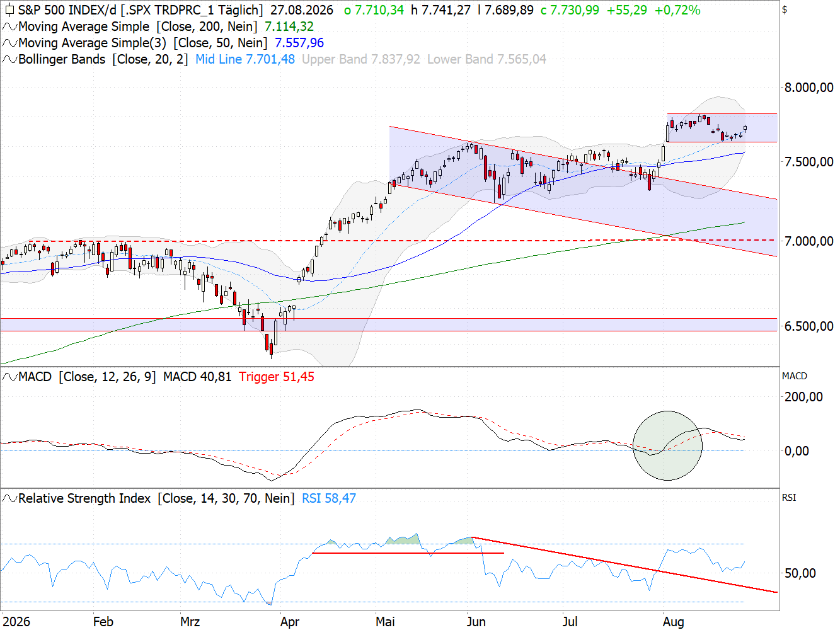Click the wave icon before Relative Strength Index
This screenshot has height=630, width=840.
pos(9,498)
